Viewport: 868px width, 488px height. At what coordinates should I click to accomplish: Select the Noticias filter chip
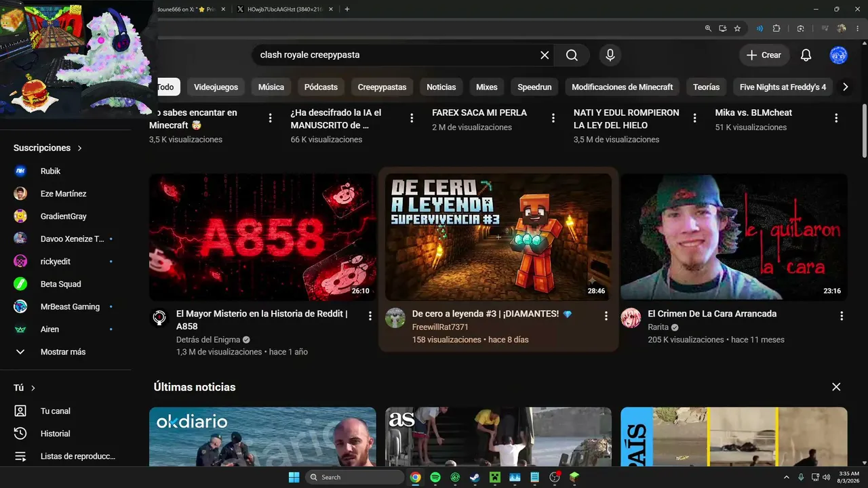[441, 87]
